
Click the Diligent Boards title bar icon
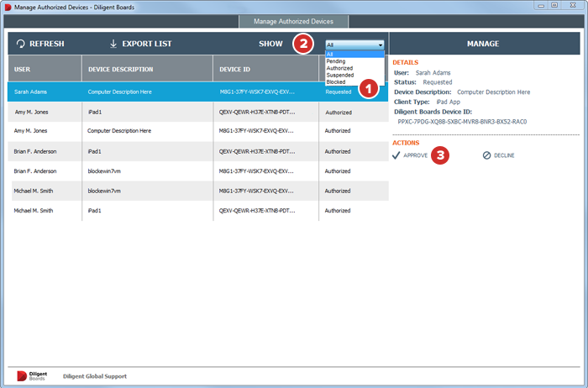tap(8, 7)
